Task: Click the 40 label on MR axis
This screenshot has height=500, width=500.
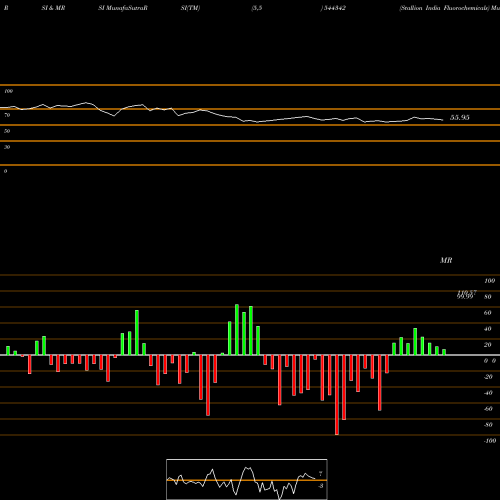Action: click(488, 329)
